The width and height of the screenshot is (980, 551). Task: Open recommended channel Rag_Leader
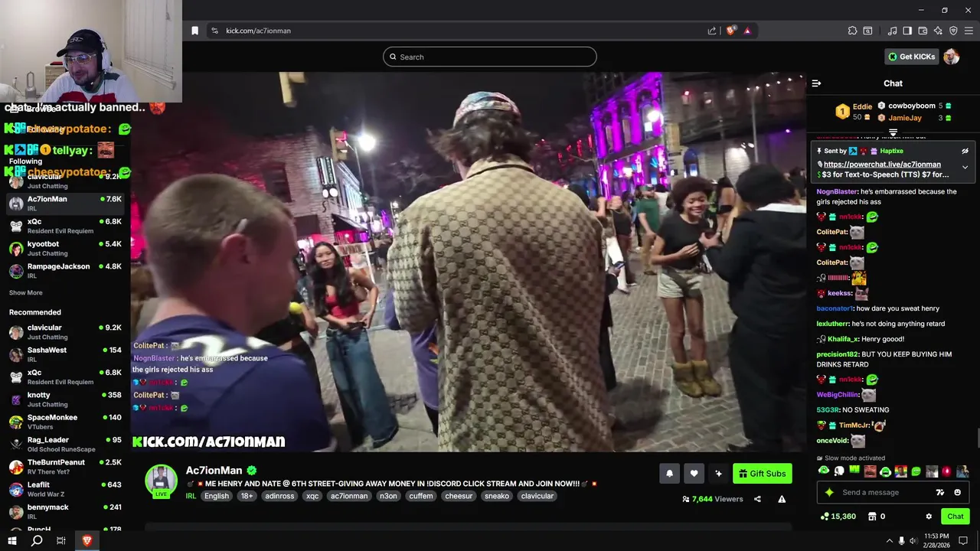tap(65, 444)
